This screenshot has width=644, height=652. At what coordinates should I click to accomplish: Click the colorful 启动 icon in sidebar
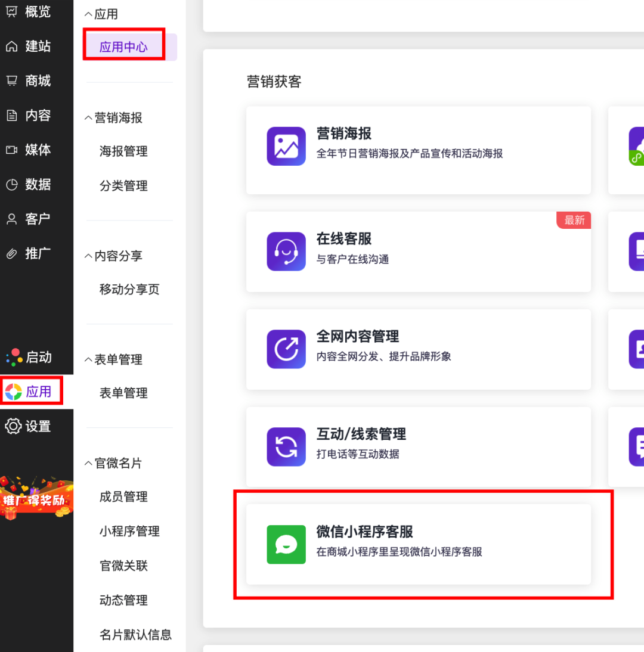pyautogui.click(x=14, y=357)
